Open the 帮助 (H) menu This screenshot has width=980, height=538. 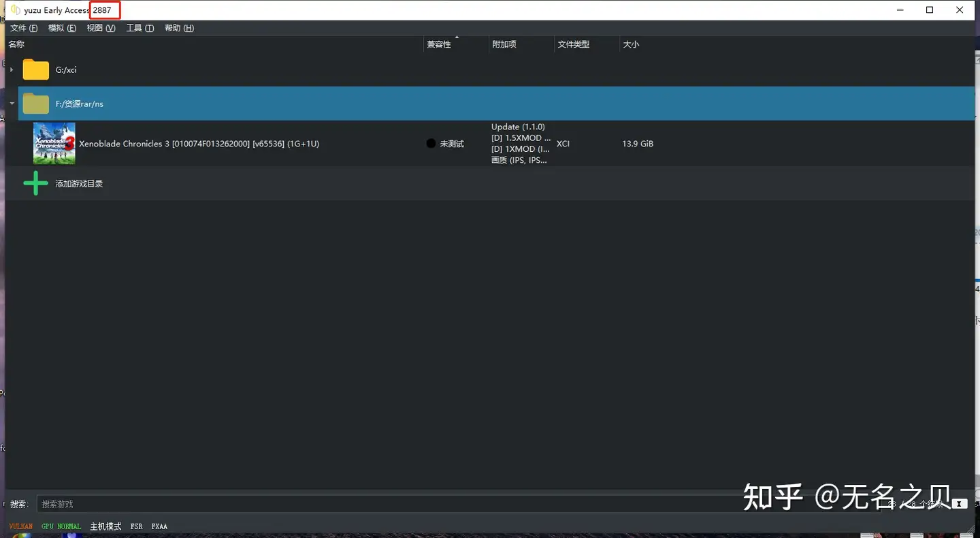pyautogui.click(x=179, y=28)
